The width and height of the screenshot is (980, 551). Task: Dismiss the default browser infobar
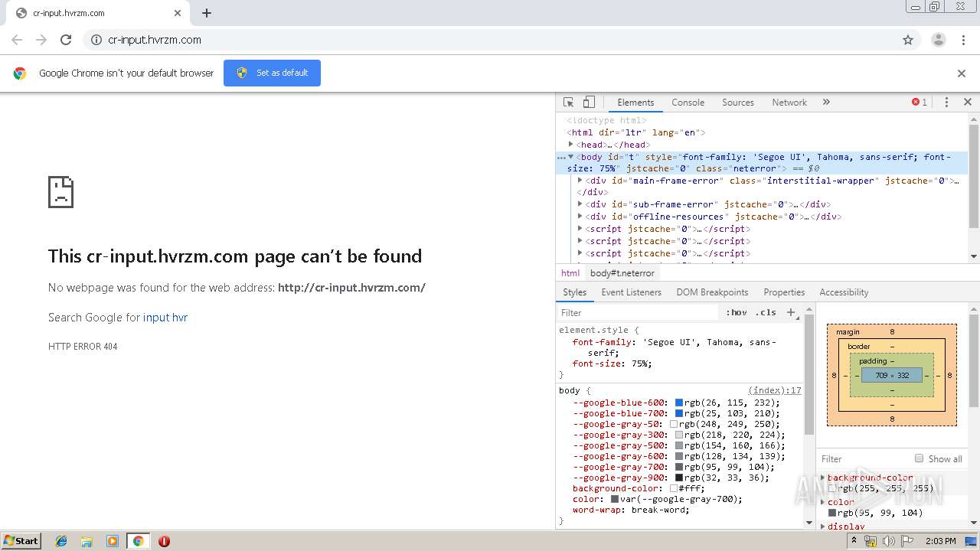(962, 73)
